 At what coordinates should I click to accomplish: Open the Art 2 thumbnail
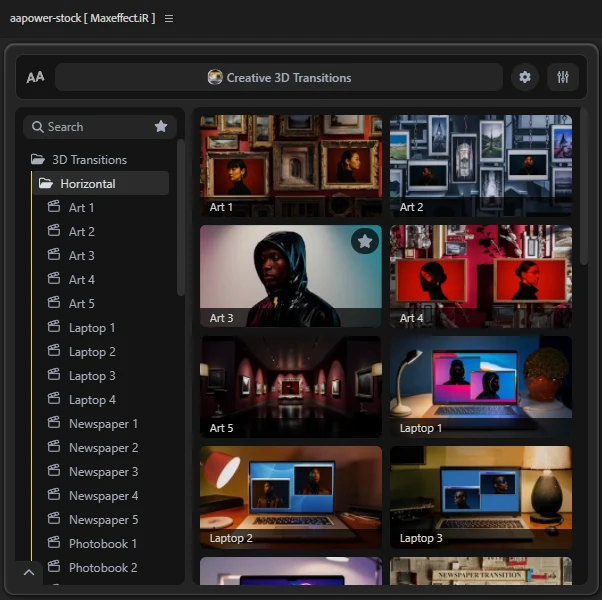coord(481,166)
